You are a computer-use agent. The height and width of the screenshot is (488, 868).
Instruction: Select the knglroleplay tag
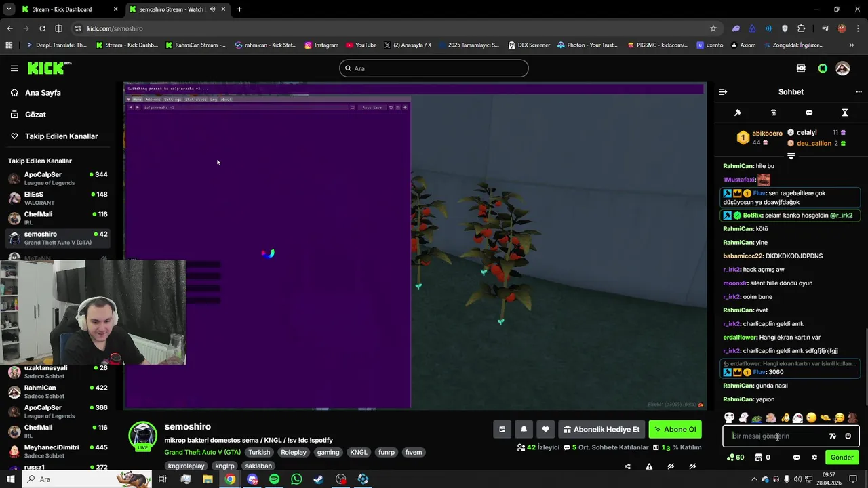(x=186, y=466)
